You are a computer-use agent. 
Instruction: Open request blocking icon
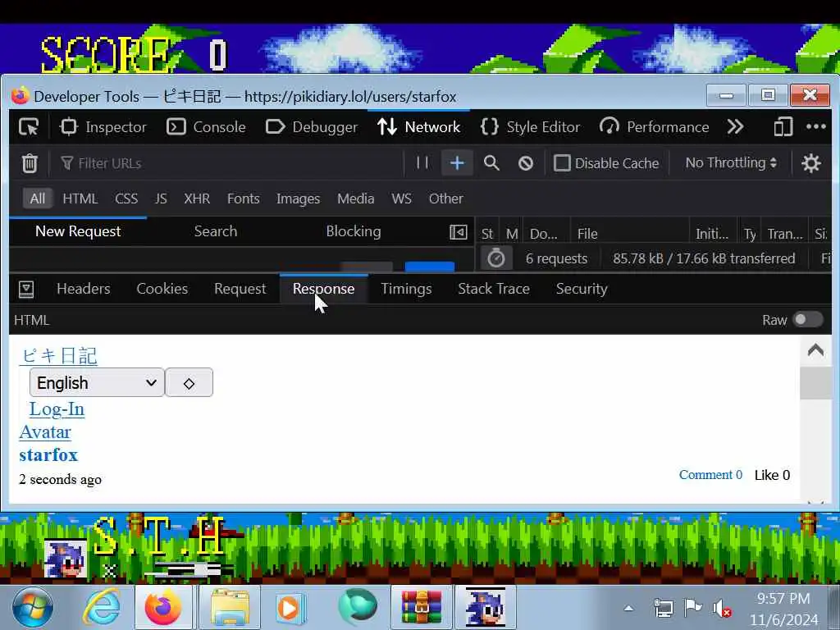click(526, 163)
